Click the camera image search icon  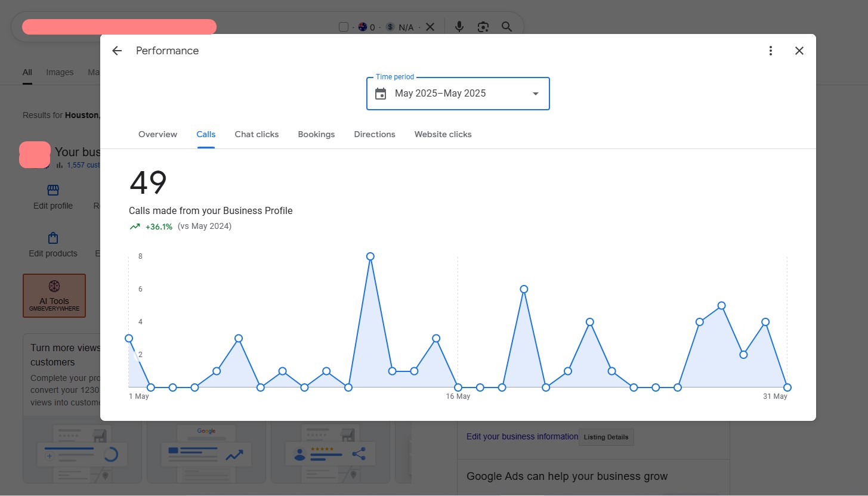[483, 27]
